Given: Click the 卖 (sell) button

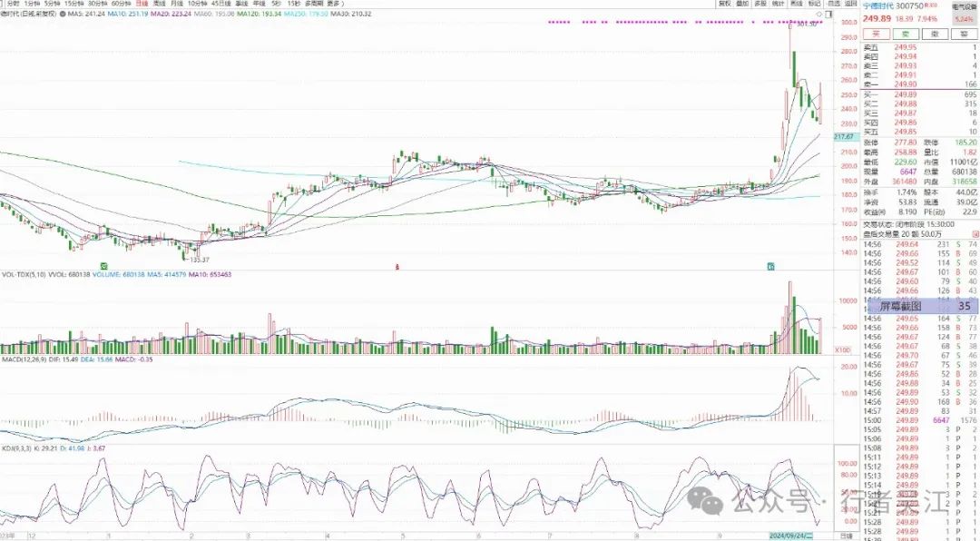Looking at the screenshot, I should (903, 34).
